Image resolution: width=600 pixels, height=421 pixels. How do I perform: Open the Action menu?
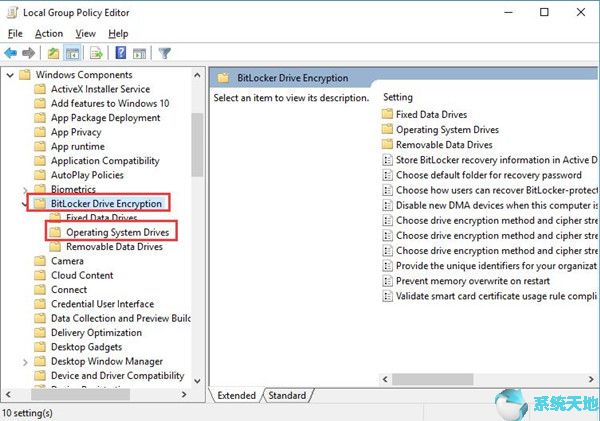[x=48, y=33]
